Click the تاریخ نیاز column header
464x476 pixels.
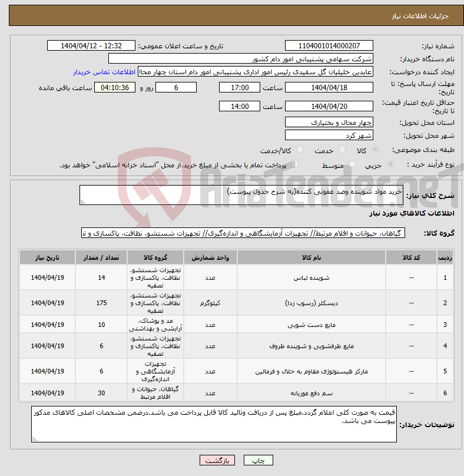pyautogui.click(x=47, y=257)
